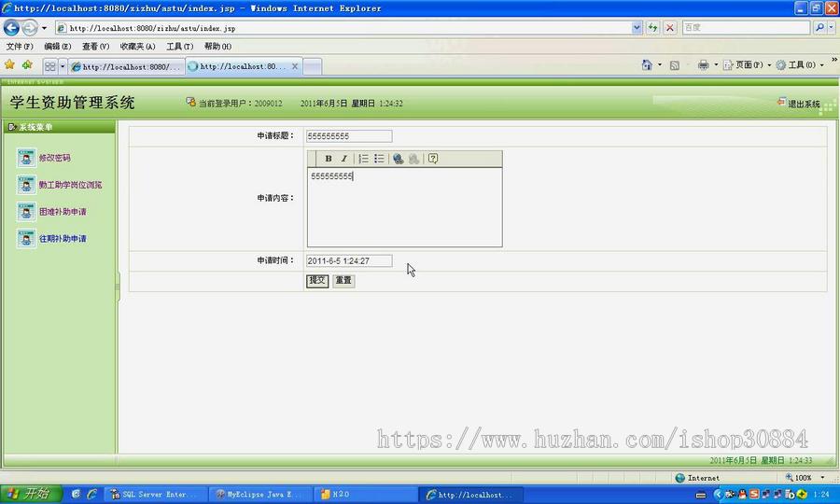Apply italic formatting in the editor toolbar

click(343, 159)
